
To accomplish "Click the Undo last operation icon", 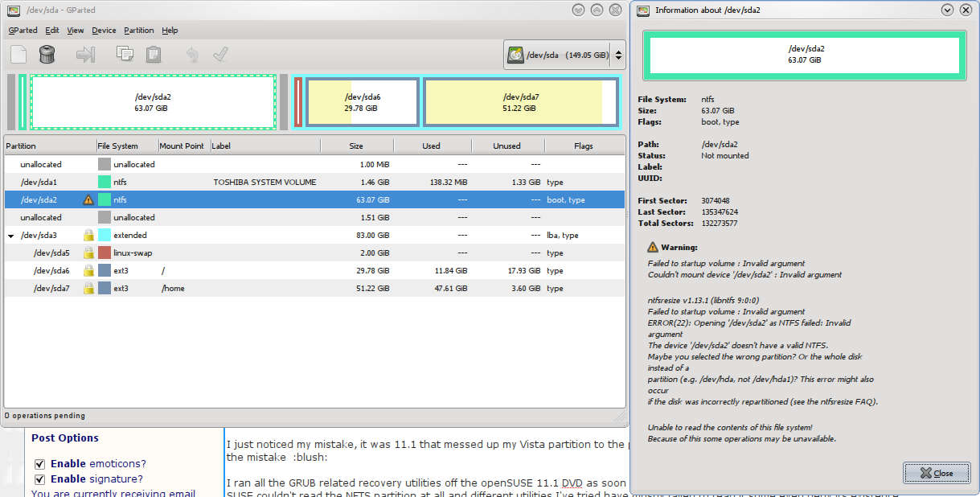I will click(191, 55).
